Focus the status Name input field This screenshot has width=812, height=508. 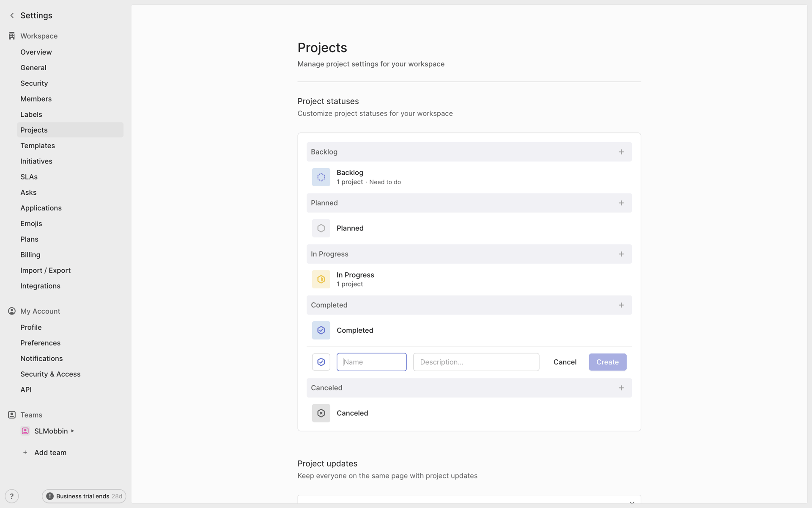pyautogui.click(x=372, y=362)
